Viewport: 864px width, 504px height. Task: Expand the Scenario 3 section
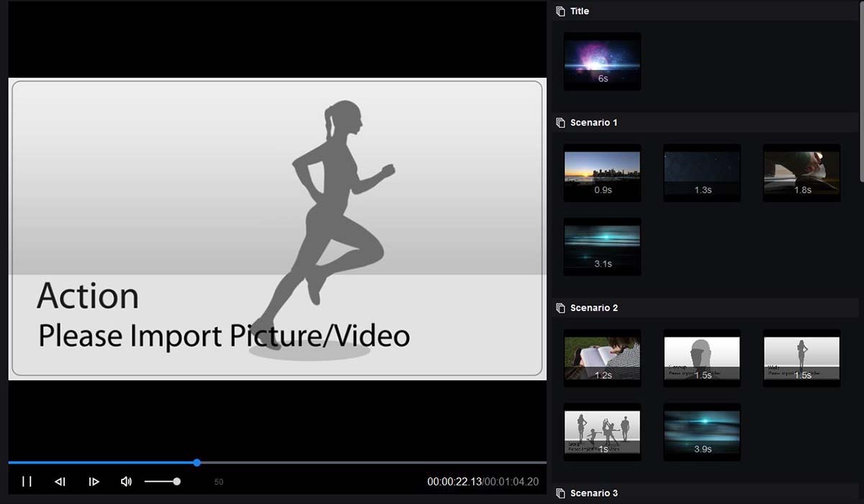(593, 493)
